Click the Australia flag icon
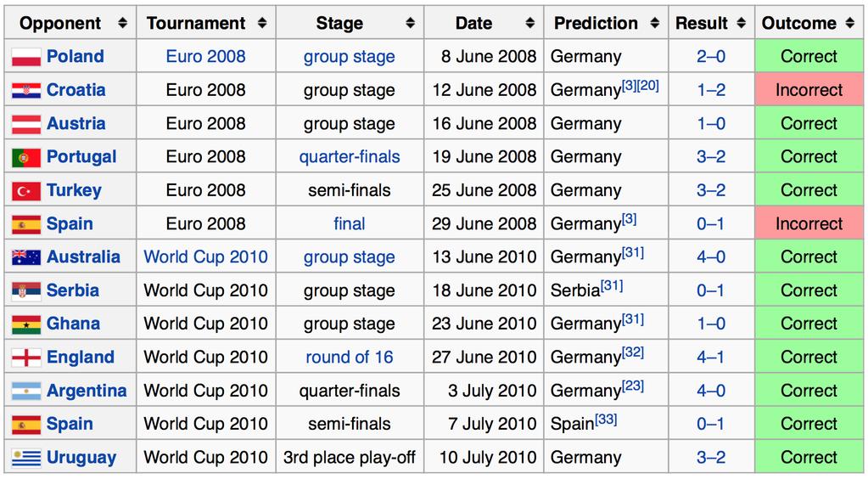 [26, 257]
